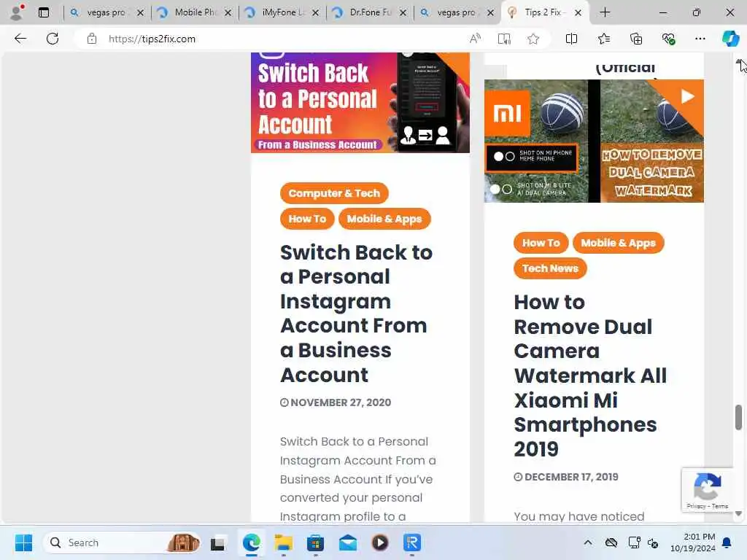
Task: Show hidden system tray icons
Action: click(x=588, y=542)
